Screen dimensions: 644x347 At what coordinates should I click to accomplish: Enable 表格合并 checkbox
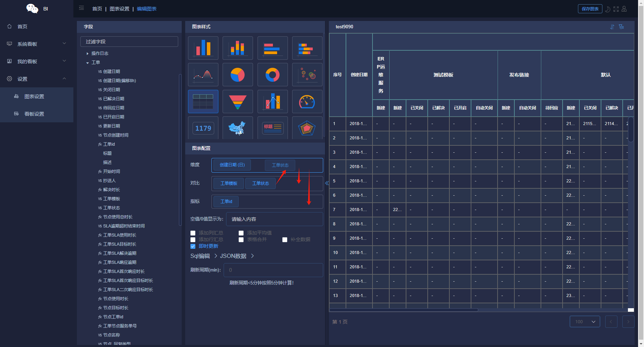tap(241, 240)
